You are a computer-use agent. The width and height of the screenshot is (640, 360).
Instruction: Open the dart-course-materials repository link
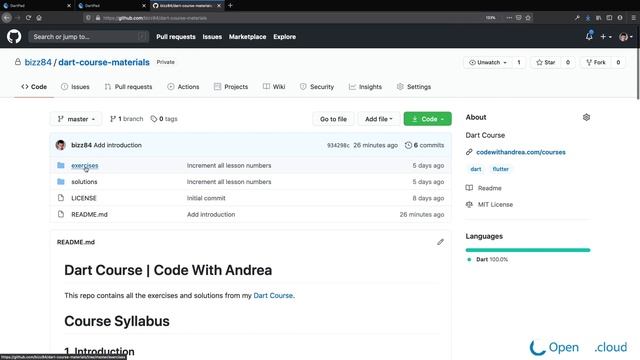point(104,62)
